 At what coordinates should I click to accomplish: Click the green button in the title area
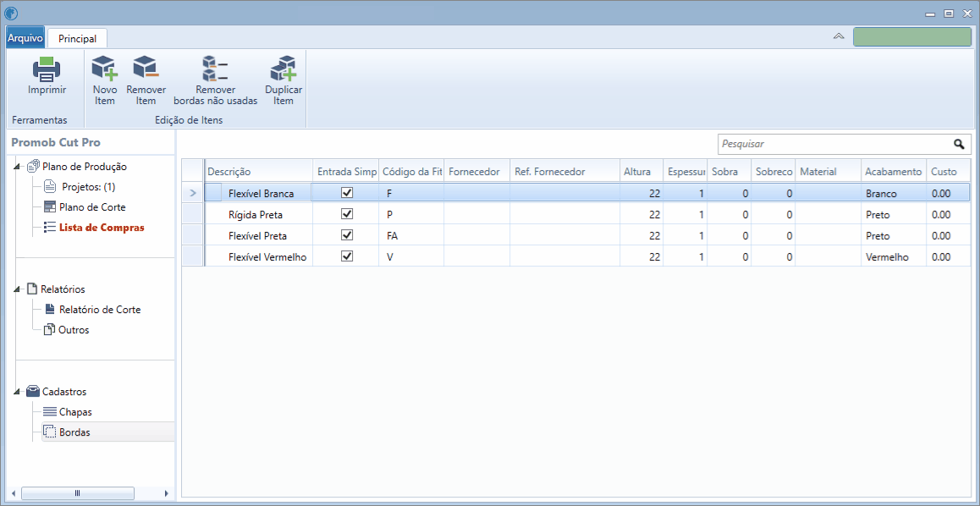pyautogui.click(x=912, y=36)
